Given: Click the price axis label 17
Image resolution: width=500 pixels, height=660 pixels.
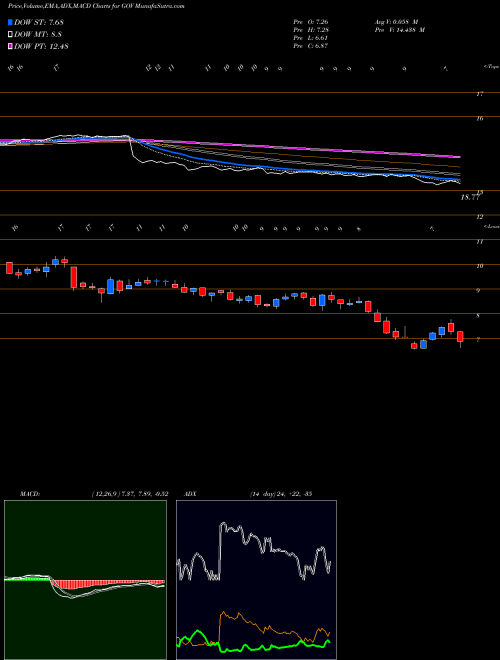Looking at the screenshot, I should tap(479, 94).
